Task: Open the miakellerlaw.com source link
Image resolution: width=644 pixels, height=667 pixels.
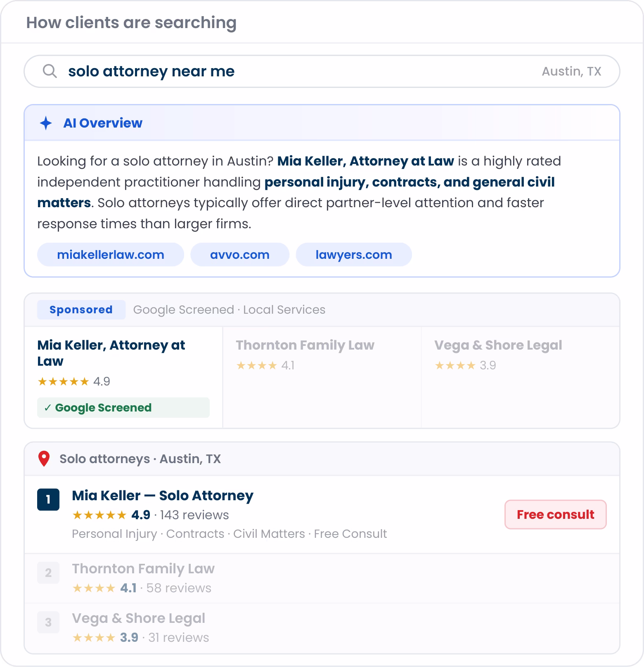Action: click(x=111, y=255)
